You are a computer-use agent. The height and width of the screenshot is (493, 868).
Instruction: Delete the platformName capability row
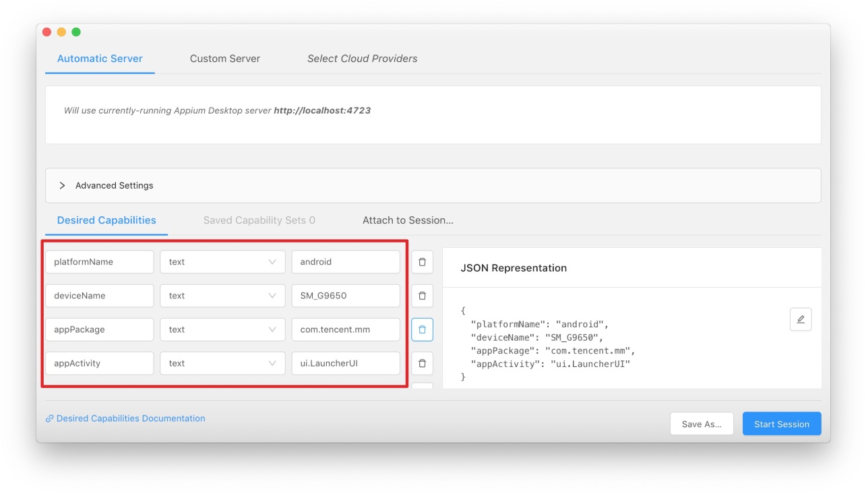(x=422, y=262)
